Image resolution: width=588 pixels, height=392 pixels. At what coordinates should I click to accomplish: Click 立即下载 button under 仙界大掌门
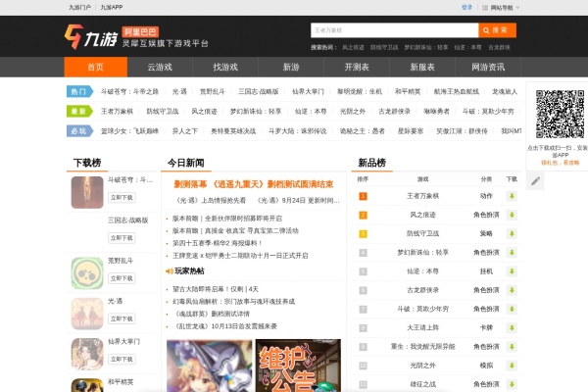click(x=122, y=359)
